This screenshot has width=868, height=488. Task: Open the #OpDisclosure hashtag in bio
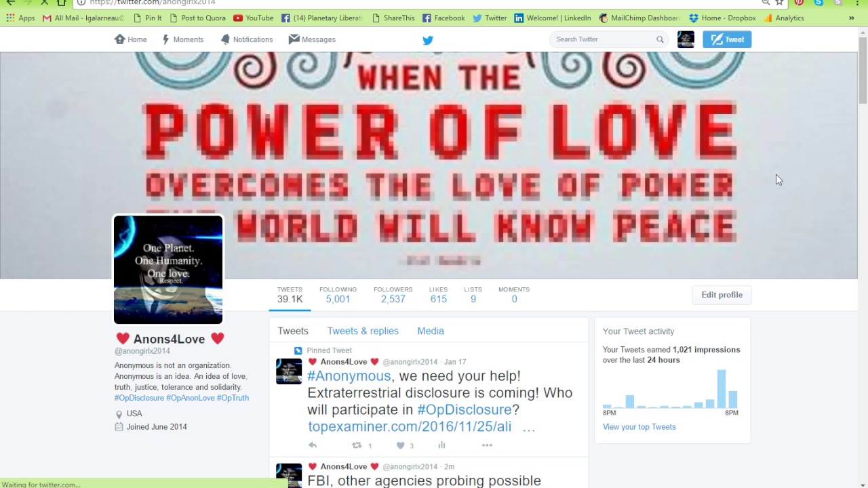click(x=139, y=398)
